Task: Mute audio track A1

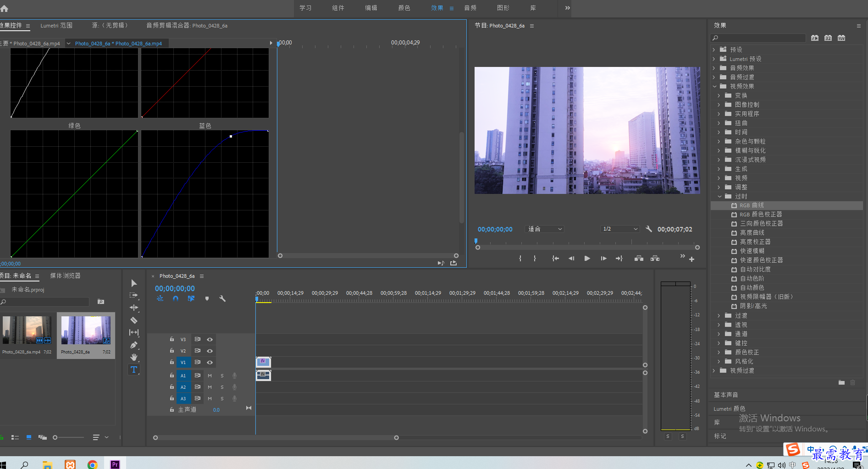Action: 210,375
